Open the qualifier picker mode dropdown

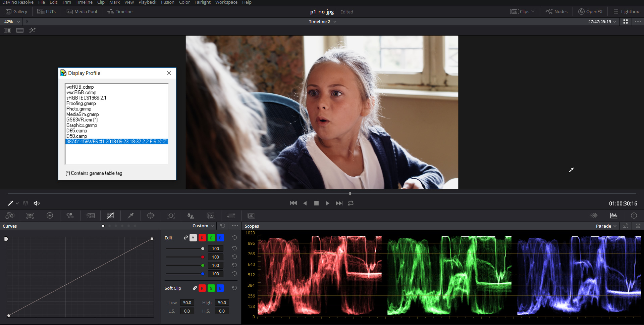pos(17,203)
